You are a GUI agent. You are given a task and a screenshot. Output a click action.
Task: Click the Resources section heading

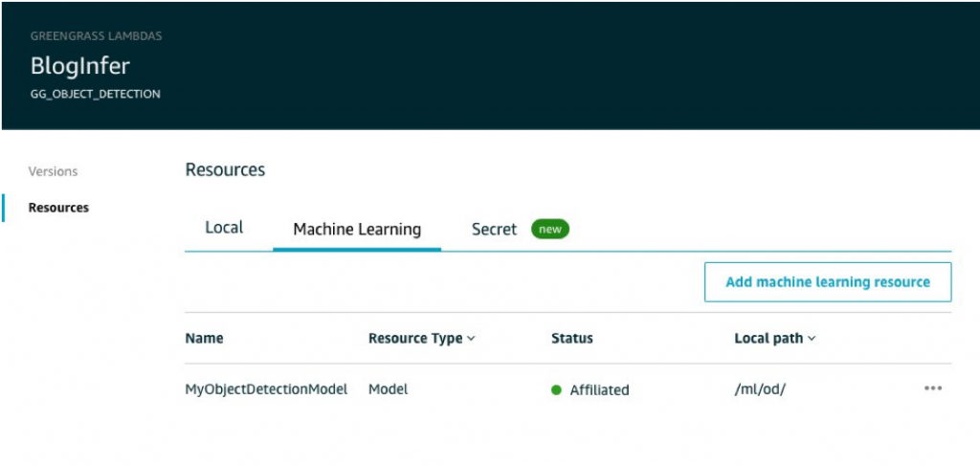[x=225, y=170]
